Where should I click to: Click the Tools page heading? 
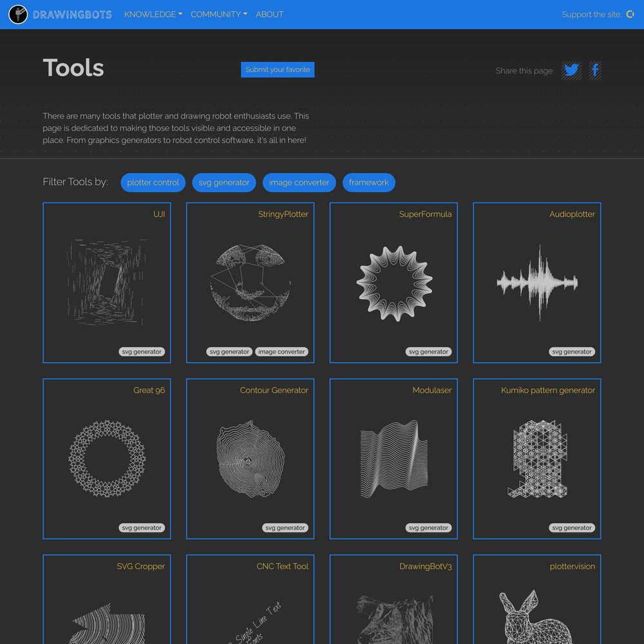tap(73, 68)
